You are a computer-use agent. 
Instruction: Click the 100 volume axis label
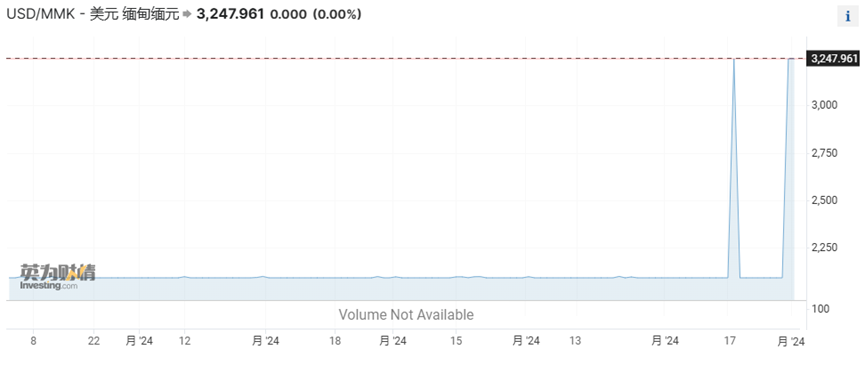coord(819,309)
